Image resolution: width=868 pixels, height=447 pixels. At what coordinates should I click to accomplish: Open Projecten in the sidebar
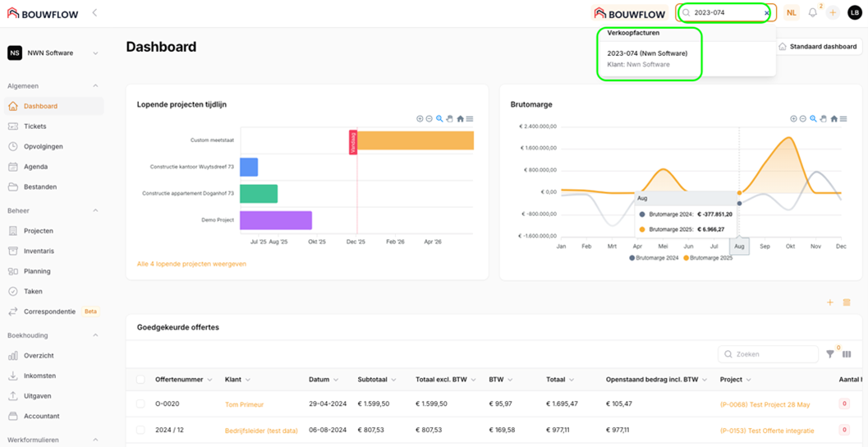(x=39, y=231)
